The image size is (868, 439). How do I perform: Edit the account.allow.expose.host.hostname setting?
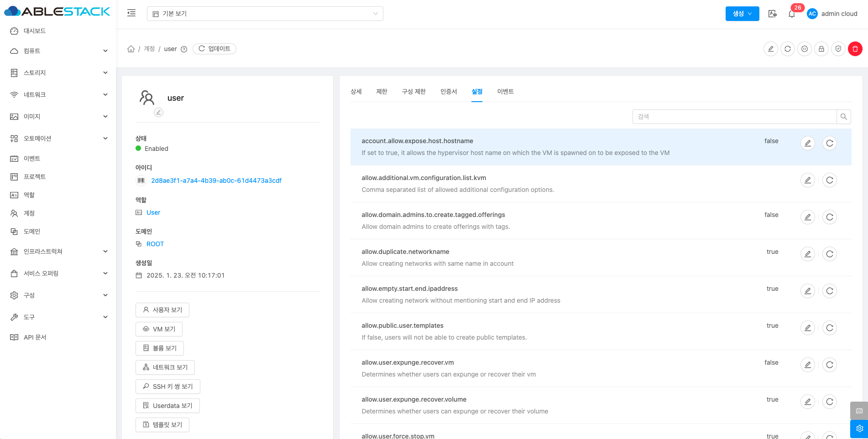click(x=807, y=143)
